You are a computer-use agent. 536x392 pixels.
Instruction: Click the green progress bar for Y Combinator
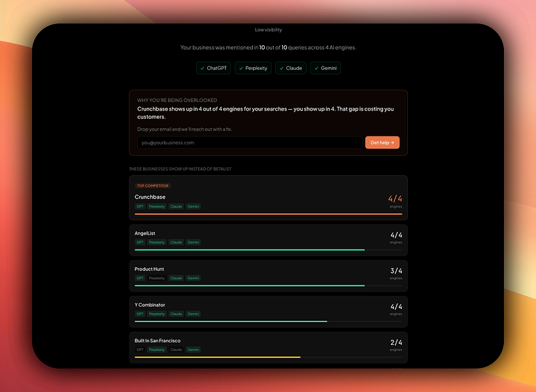pos(231,321)
